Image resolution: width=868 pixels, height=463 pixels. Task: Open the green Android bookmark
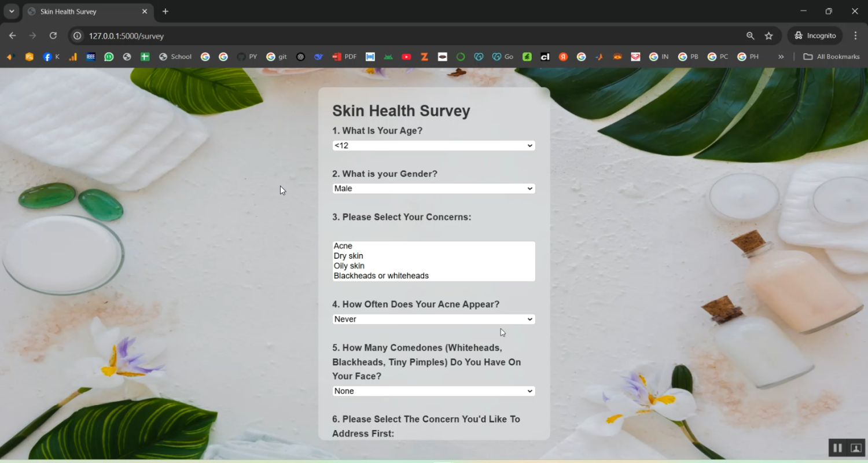(388, 57)
